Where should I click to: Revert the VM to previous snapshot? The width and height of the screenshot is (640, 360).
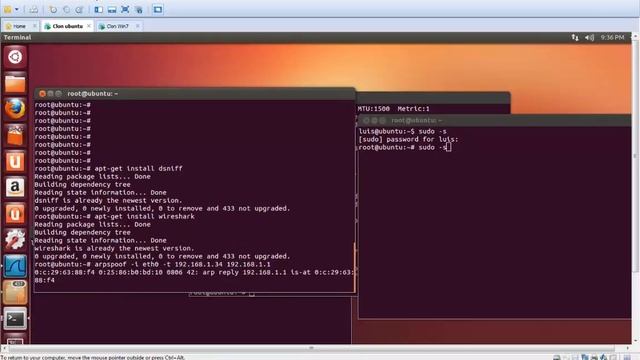pos(67,9)
